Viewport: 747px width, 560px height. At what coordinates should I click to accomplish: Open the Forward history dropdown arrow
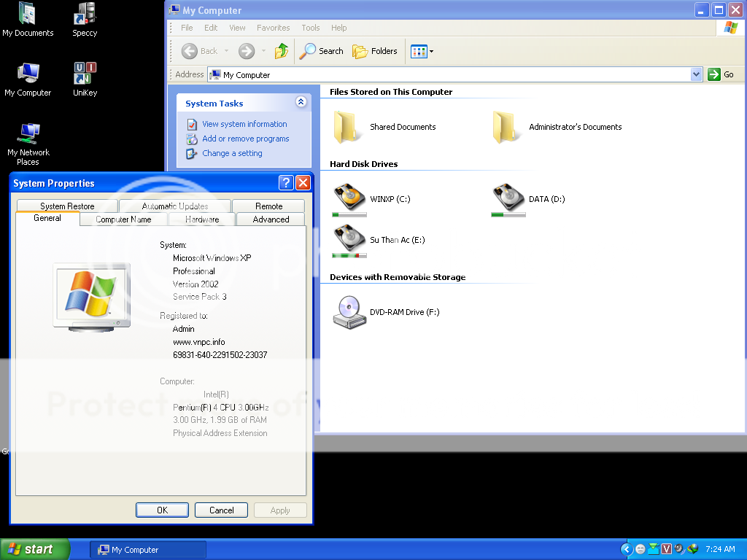[x=263, y=51]
